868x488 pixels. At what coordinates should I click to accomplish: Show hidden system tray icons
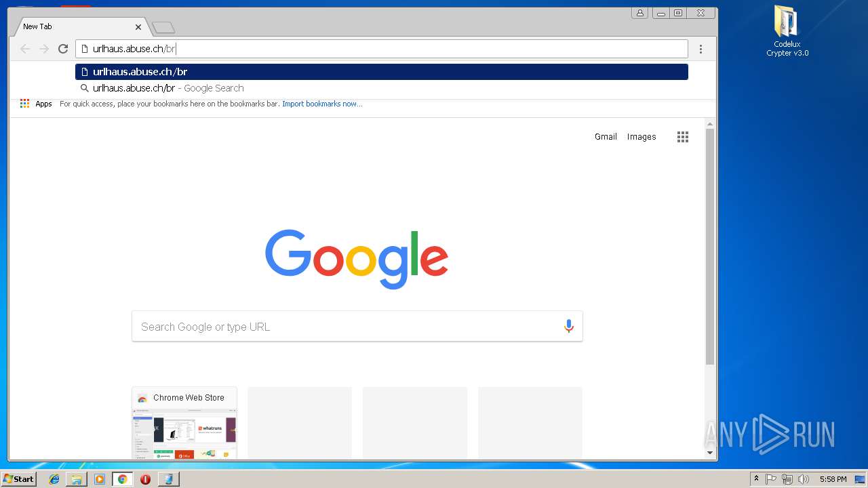[757, 479]
